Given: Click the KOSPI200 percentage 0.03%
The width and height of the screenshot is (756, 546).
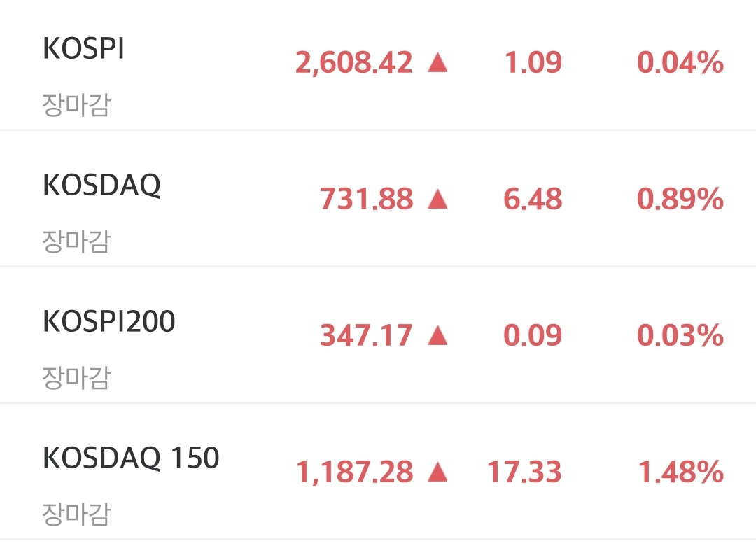Looking at the screenshot, I should tap(680, 335).
